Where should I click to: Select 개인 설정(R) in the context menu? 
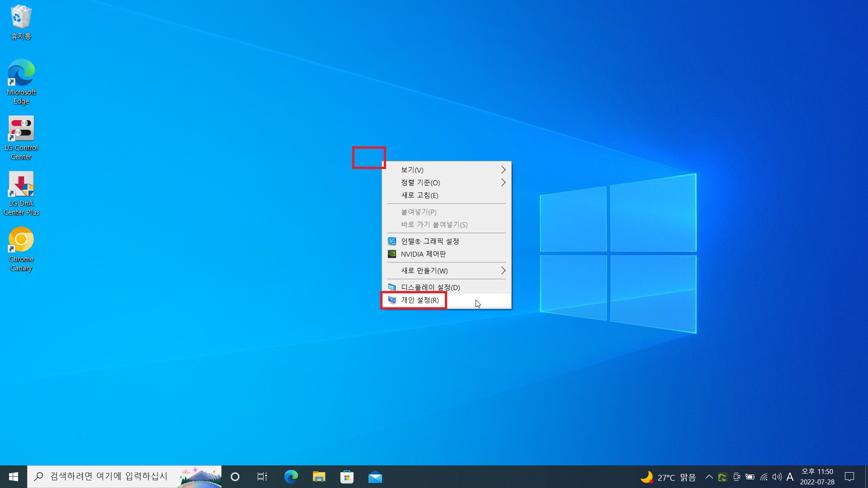[420, 300]
